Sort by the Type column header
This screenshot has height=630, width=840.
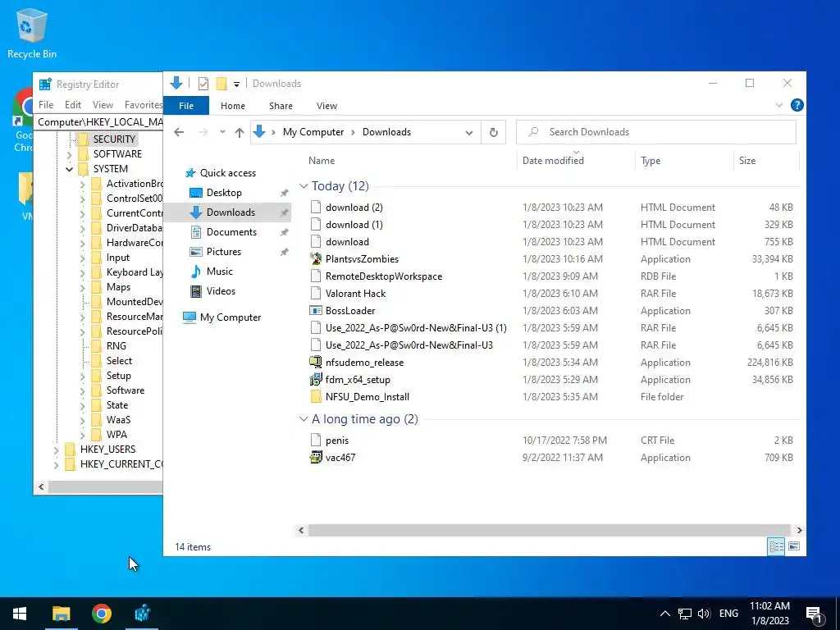pyautogui.click(x=651, y=161)
